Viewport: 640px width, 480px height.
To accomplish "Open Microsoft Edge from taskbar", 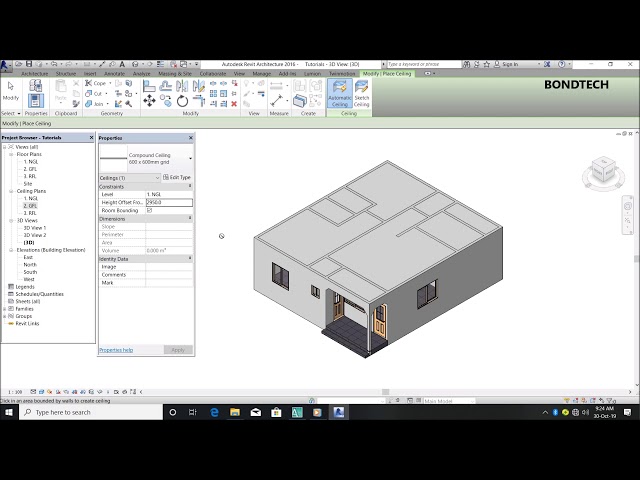I will (x=214, y=412).
